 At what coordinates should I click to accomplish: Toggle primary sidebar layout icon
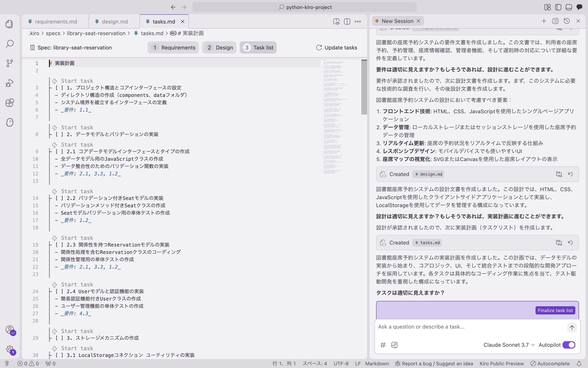pos(558,7)
